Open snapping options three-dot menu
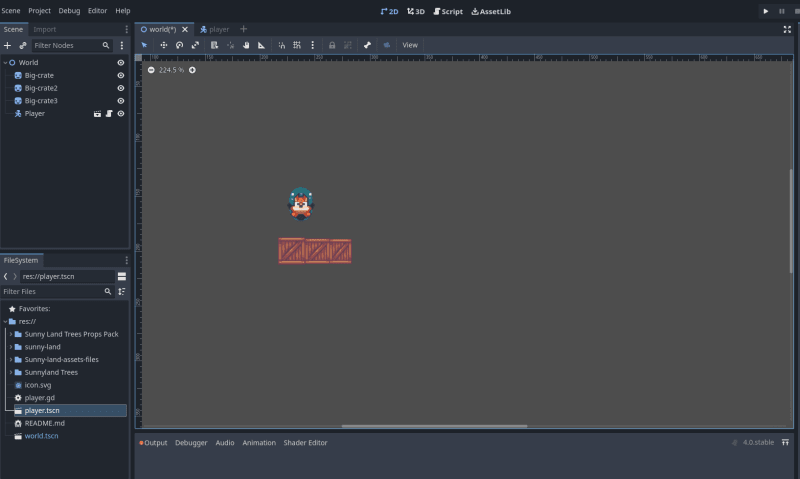The height and width of the screenshot is (479, 800). pos(313,45)
